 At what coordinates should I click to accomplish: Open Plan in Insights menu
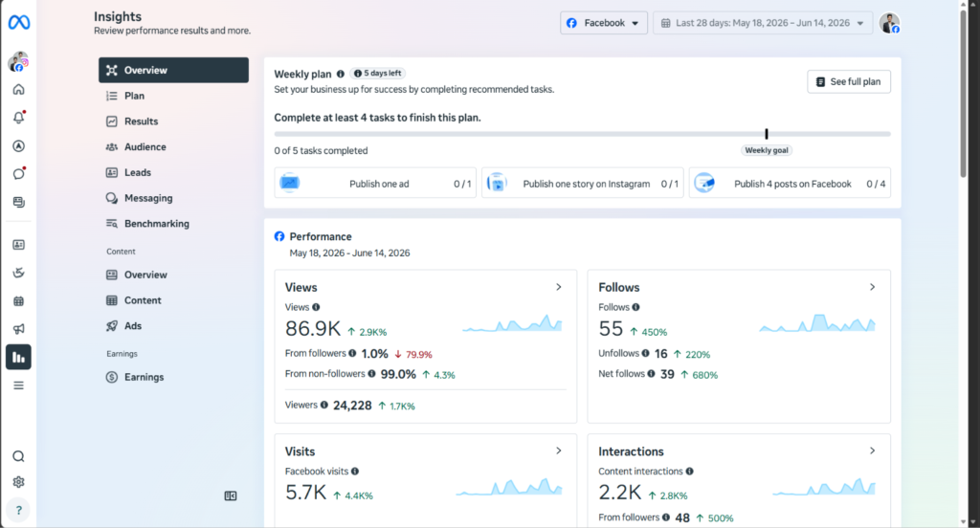(174, 96)
